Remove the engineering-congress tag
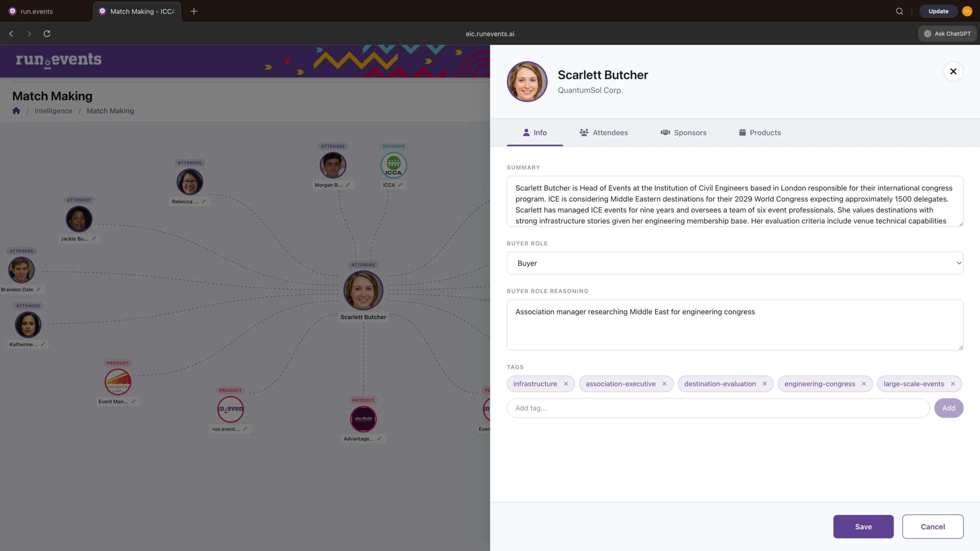The image size is (980, 551). click(864, 384)
